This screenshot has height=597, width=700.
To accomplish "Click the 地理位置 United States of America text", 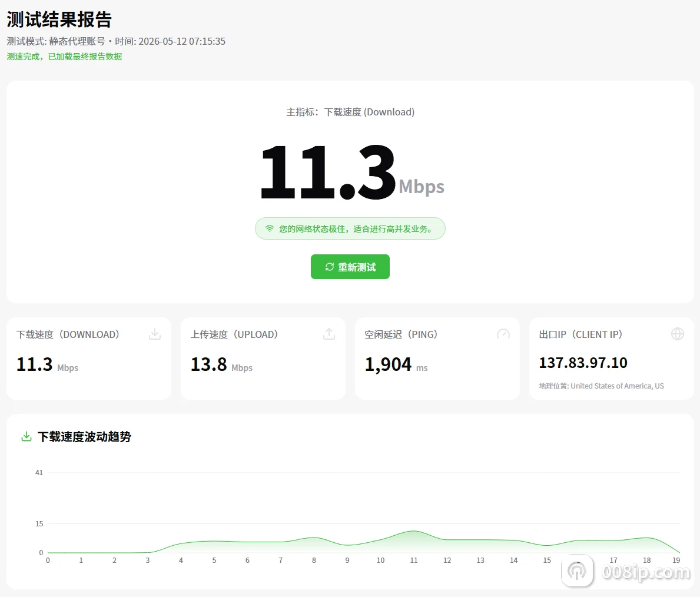I will point(601,386).
